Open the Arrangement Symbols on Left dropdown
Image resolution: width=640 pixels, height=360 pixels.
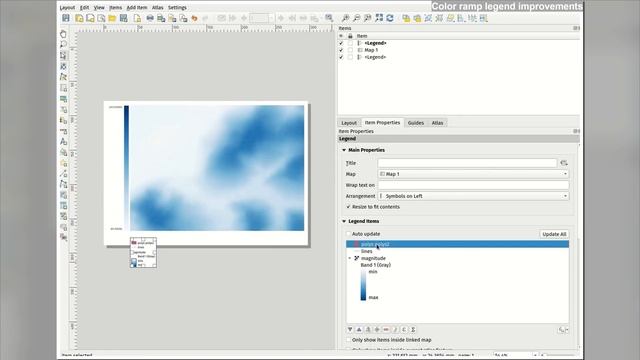tap(473, 196)
